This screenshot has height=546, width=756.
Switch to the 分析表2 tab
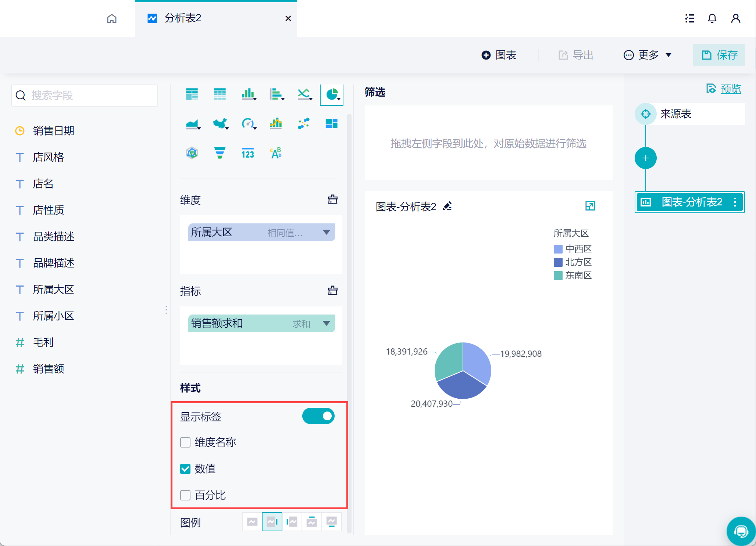(x=183, y=18)
